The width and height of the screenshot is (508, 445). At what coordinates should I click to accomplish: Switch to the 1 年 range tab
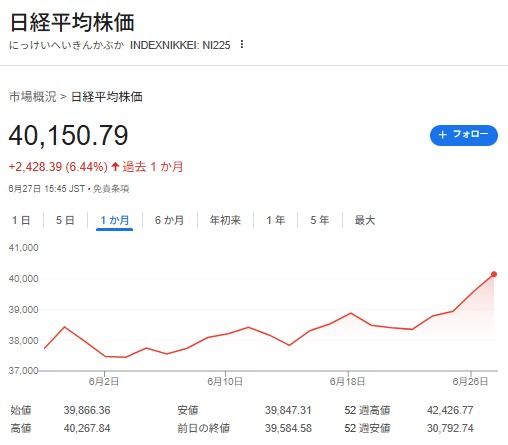tap(275, 220)
